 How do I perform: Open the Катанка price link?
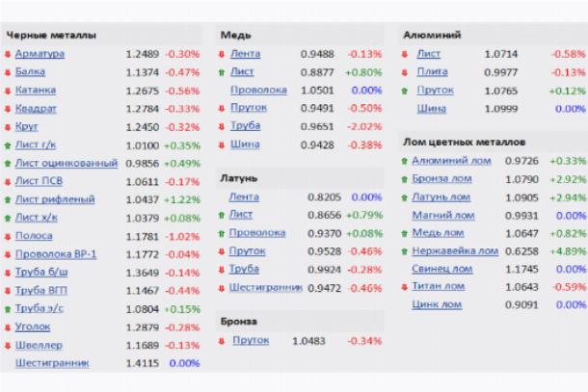(x=36, y=91)
